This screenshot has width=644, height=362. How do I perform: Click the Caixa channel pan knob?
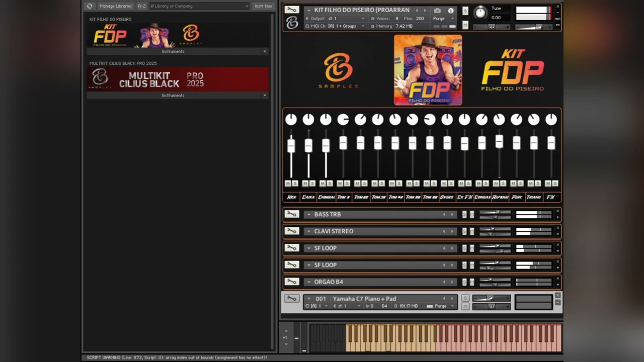tap(308, 120)
